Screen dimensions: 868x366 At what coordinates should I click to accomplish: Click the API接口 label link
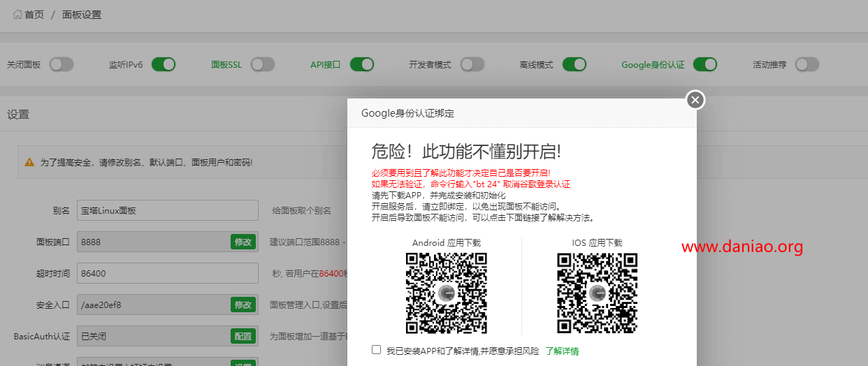[326, 65]
